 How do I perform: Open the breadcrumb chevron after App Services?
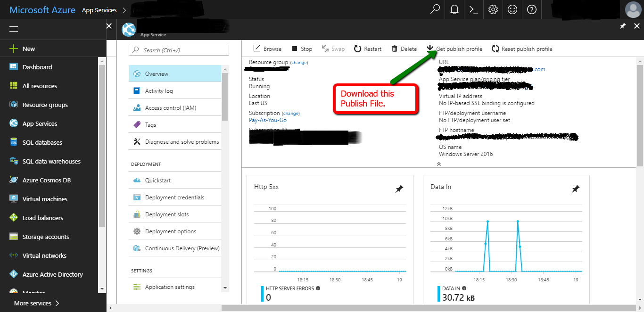tap(124, 9)
